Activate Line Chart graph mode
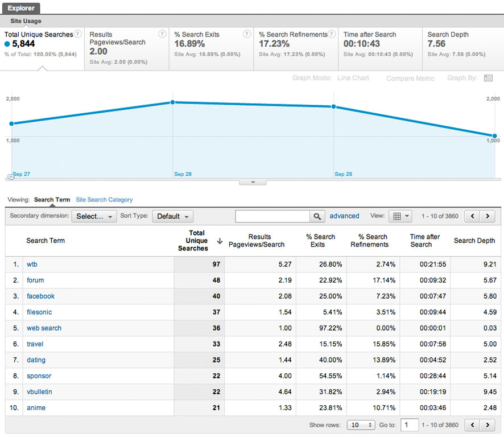 coord(353,79)
